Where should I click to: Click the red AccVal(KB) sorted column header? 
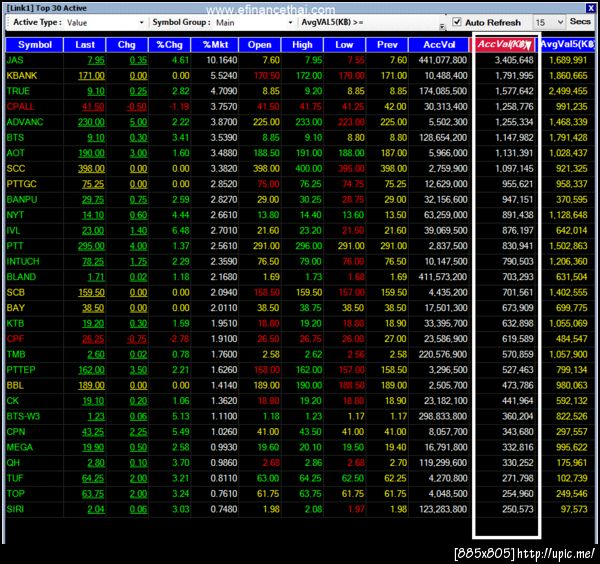click(505, 45)
